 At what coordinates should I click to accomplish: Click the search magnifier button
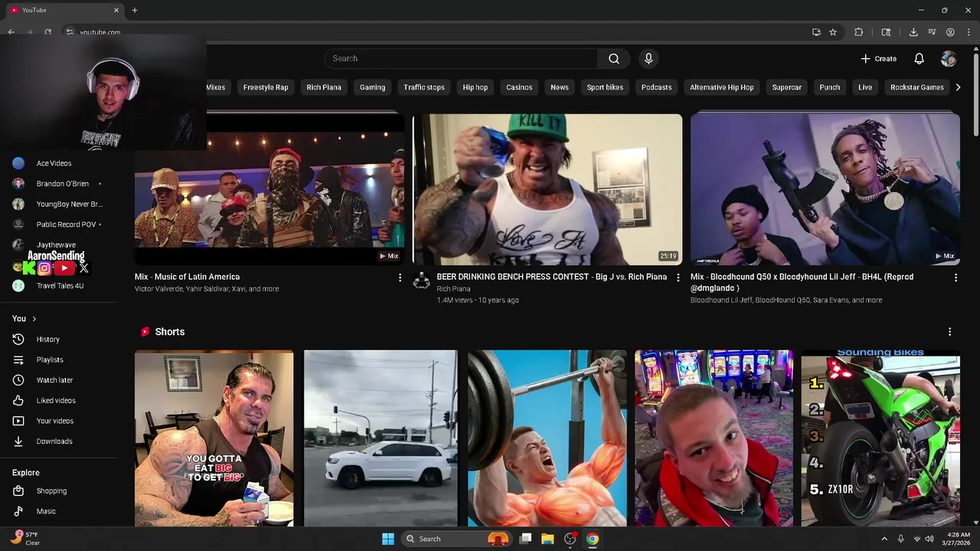[x=614, y=58]
